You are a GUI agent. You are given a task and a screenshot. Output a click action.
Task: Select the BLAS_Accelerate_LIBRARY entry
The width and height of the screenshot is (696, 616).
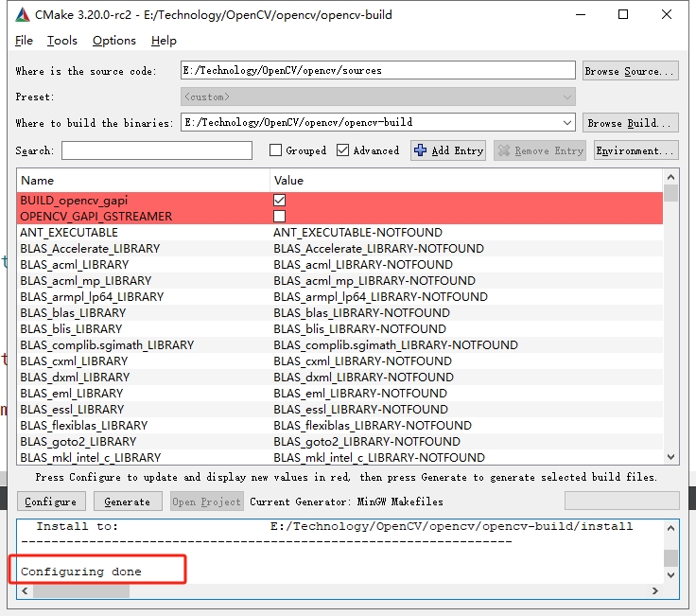pyautogui.click(x=90, y=248)
